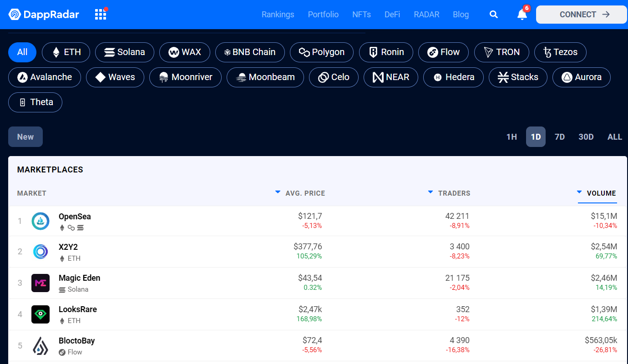
Task: Filter marketplaces by TRON chain
Action: click(x=501, y=52)
